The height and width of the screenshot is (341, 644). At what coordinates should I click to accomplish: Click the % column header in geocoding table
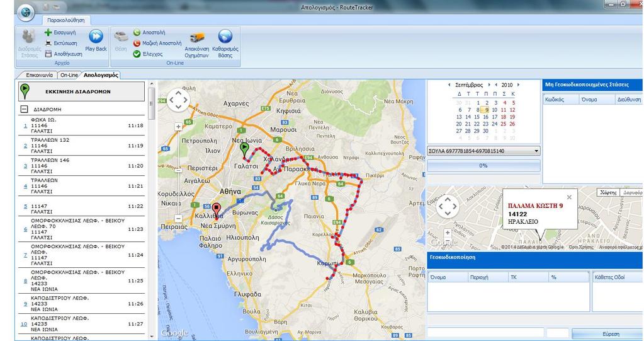coord(569,277)
